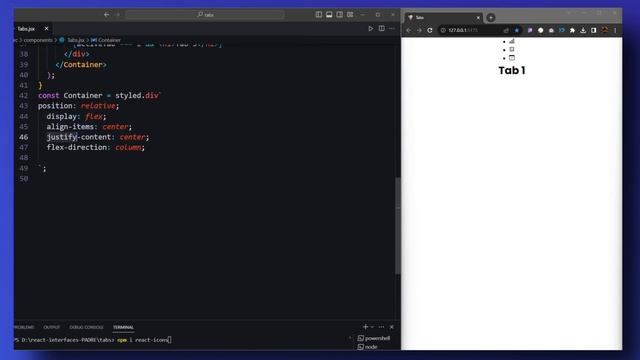
Task: Open the browser profile avatar
Action: (604, 30)
